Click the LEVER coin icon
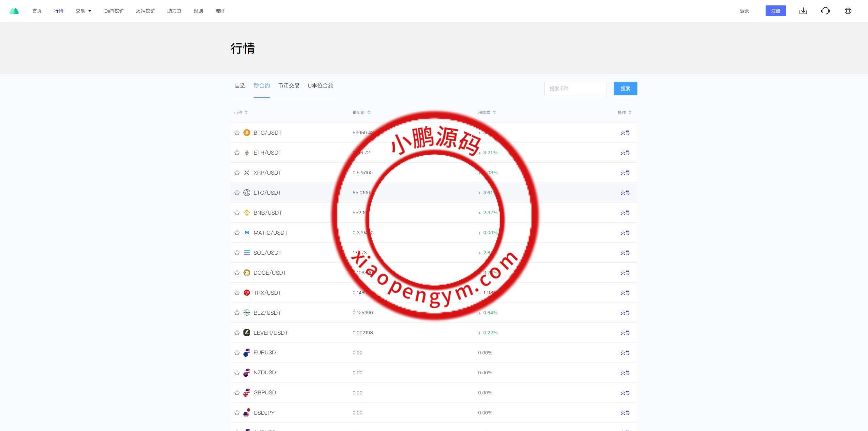 coord(247,333)
